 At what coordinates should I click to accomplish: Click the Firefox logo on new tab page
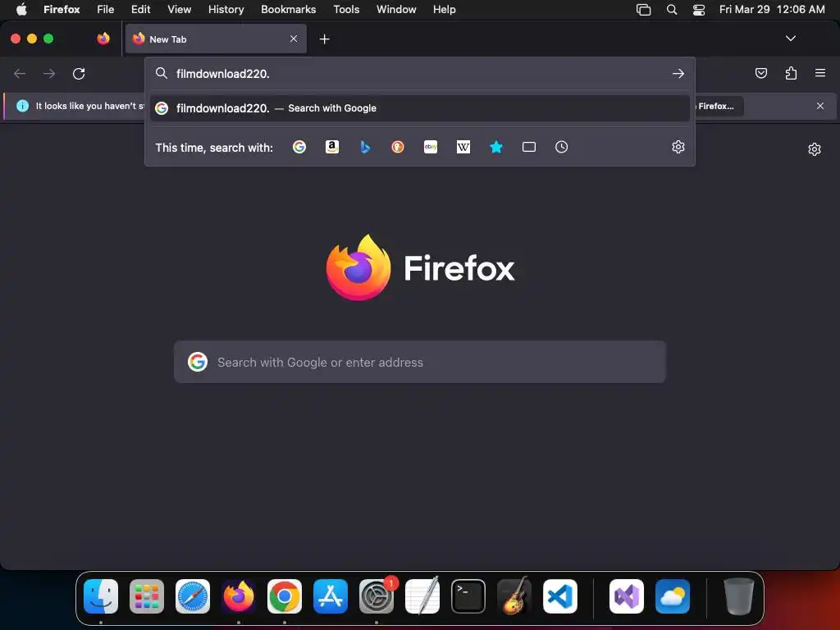(x=358, y=267)
